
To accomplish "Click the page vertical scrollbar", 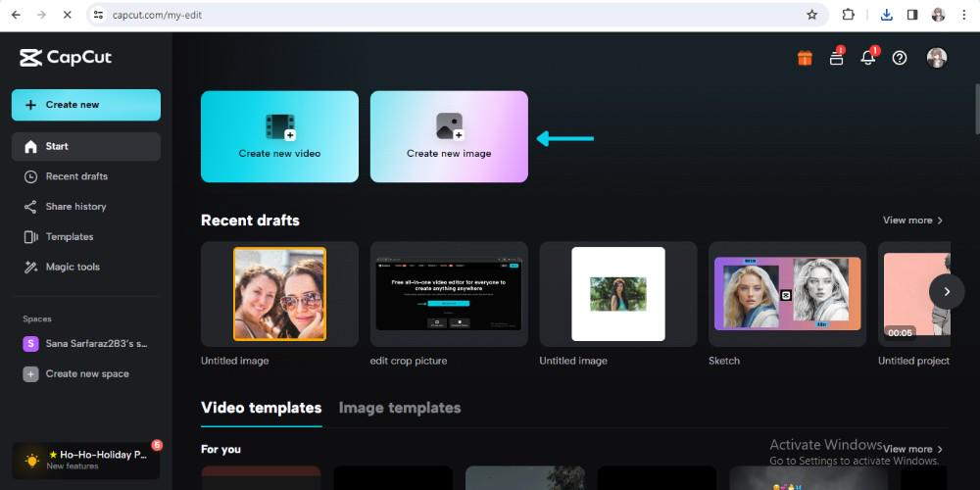I will pos(976,108).
